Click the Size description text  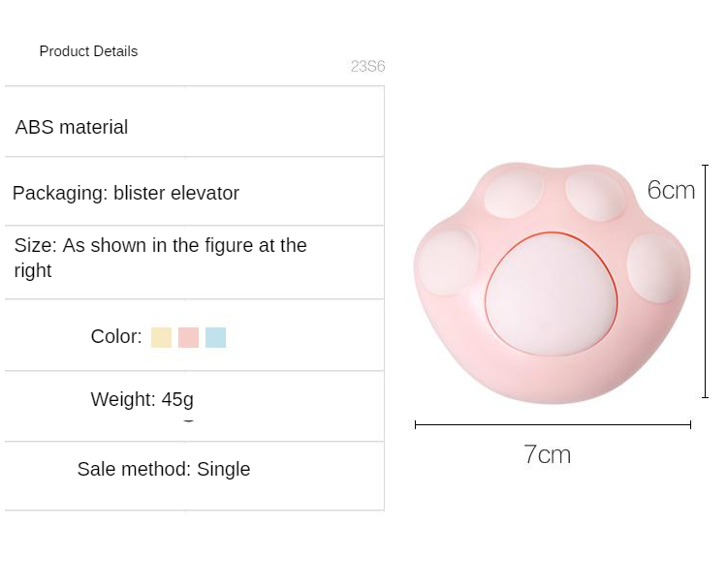(x=160, y=258)
